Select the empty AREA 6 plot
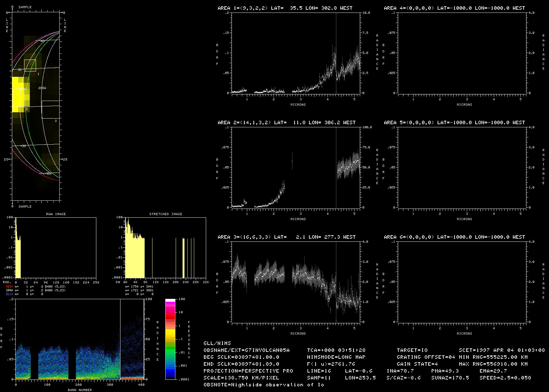 (x=462, y=282)
